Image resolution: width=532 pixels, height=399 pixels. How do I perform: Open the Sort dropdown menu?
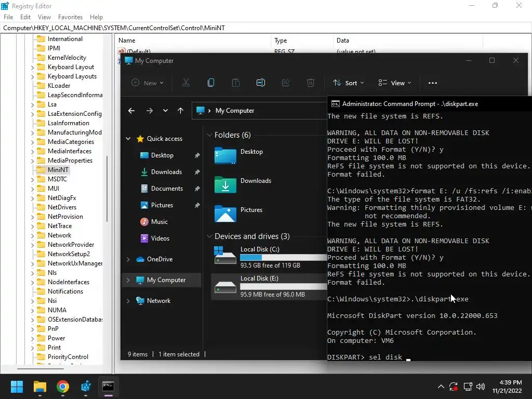[349, 83]
